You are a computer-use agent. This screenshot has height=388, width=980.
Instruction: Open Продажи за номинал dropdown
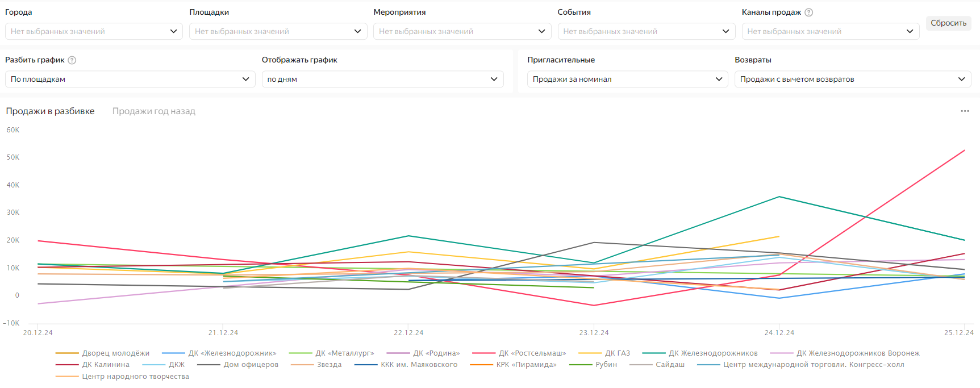627,79
